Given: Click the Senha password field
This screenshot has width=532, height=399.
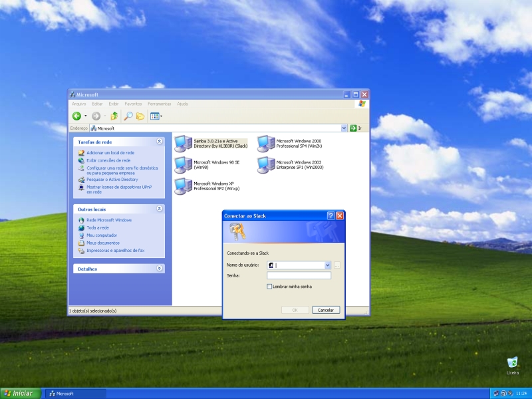Looking at the screenshot, I should coord(299,275).
